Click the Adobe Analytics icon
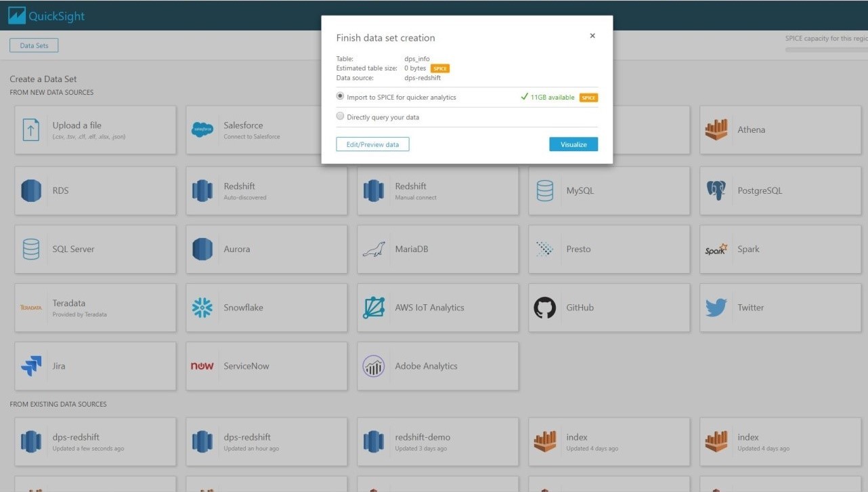The height and width of the screenshot is (492, 868). pos(374,366)
